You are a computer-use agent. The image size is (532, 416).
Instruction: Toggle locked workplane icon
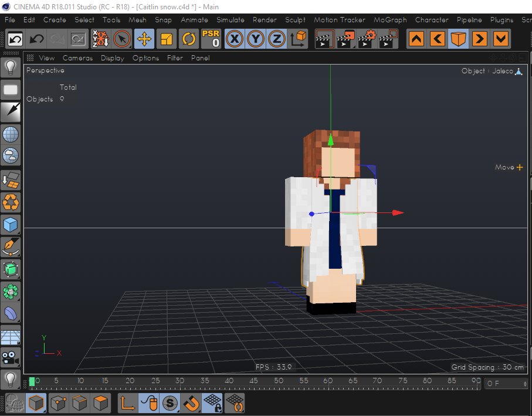coord(213,404)
